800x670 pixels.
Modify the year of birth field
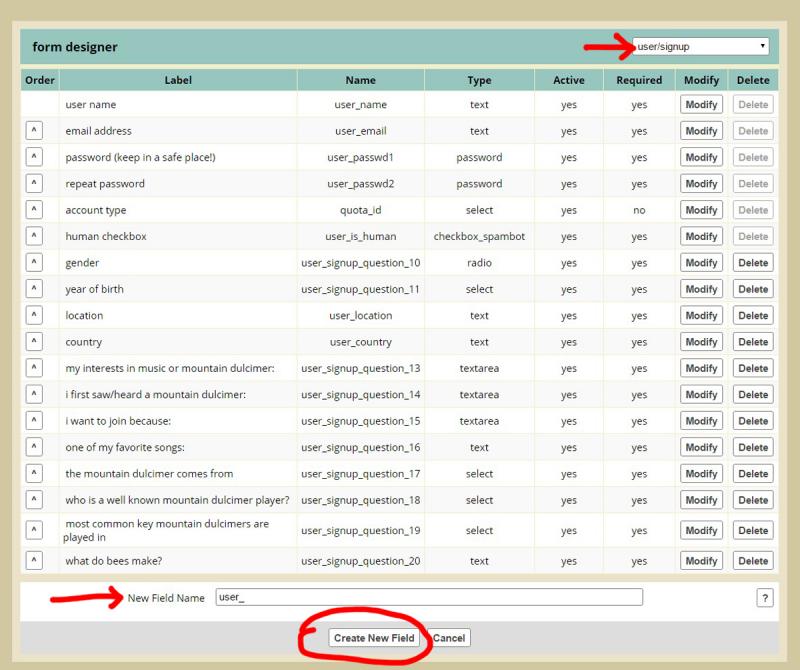[701, 289]
